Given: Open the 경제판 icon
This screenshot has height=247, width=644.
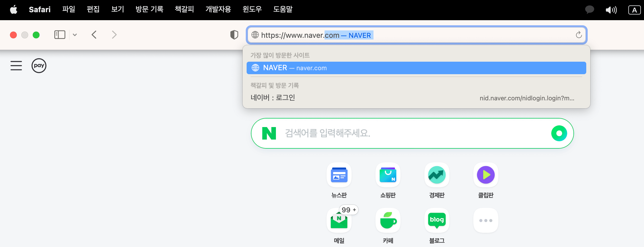Looking at the screenshot, I should [x=437, y=175].
